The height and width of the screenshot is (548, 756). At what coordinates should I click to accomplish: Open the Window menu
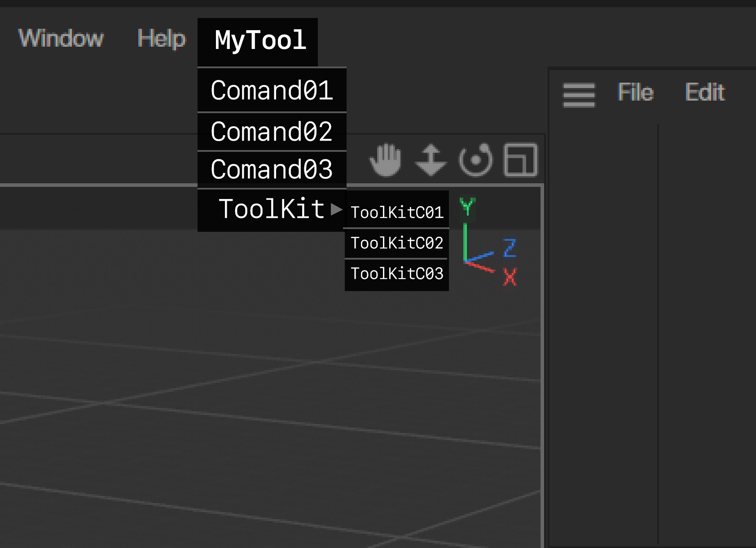tap(61, 38)
